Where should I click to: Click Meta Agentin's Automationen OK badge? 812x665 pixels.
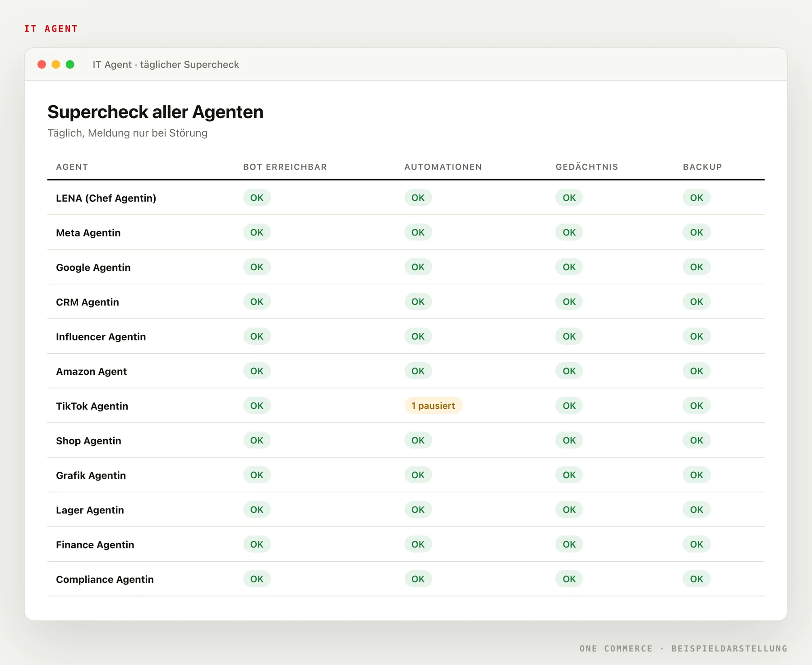coord(418,232)
